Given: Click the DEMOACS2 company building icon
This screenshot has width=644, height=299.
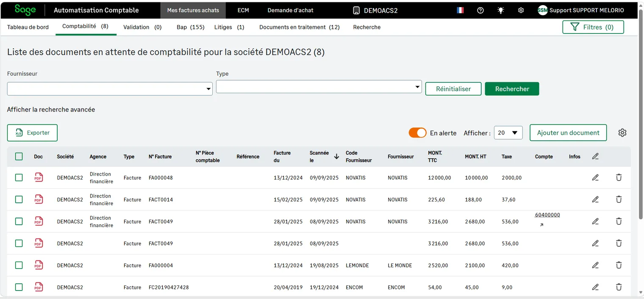Looking at the screenshot, I should (x=356, y=10).
